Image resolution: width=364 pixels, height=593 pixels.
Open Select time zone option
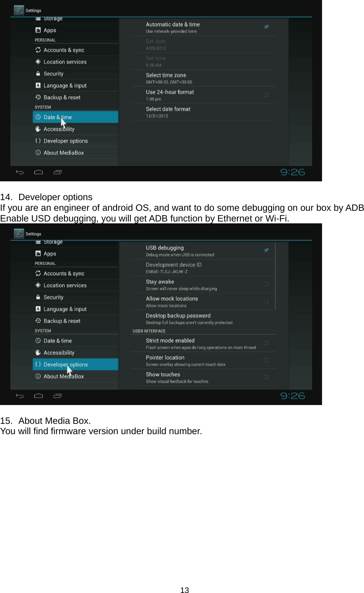tap(204, 78)
